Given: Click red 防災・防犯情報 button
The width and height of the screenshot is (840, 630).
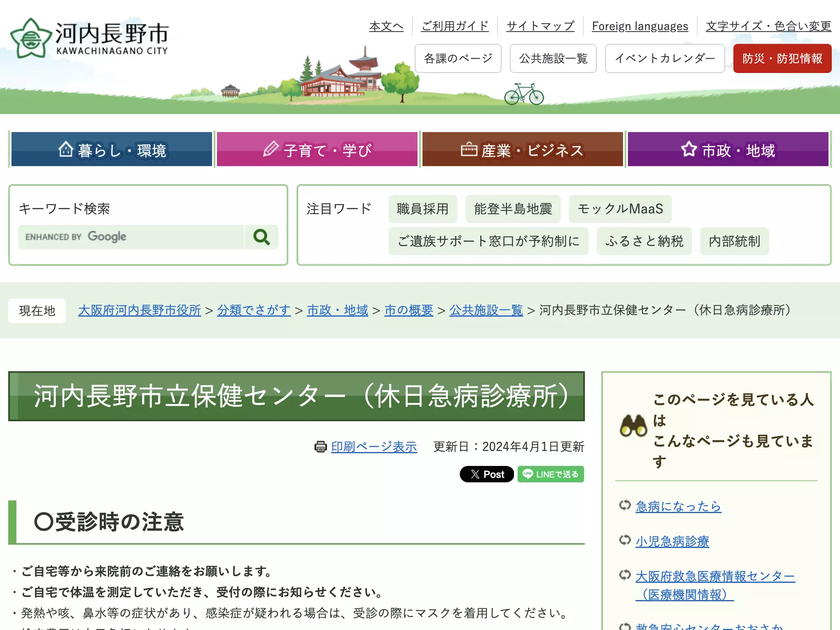Looking at the screenshot, I should tap(782, 59).
